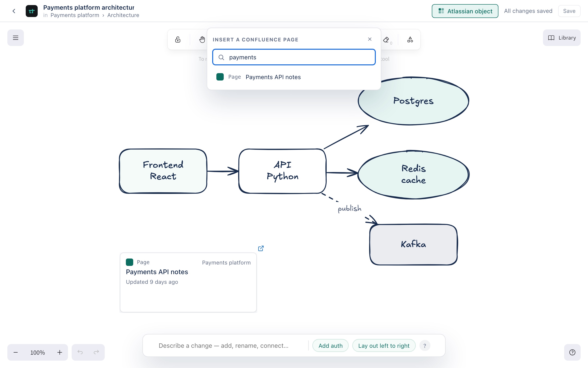Click the redo arrow
This screenshot has height=368, width=588.
(96, 352)
